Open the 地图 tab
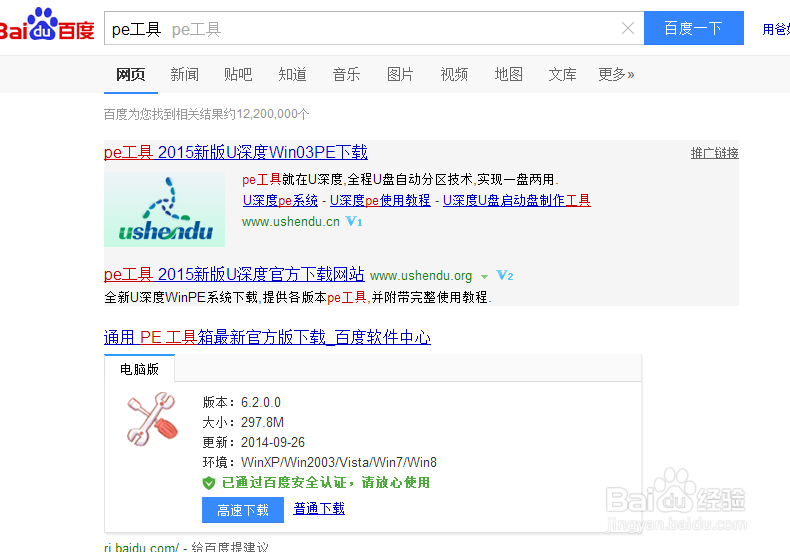Screen dimensions: 790x552 click(509, 75)
